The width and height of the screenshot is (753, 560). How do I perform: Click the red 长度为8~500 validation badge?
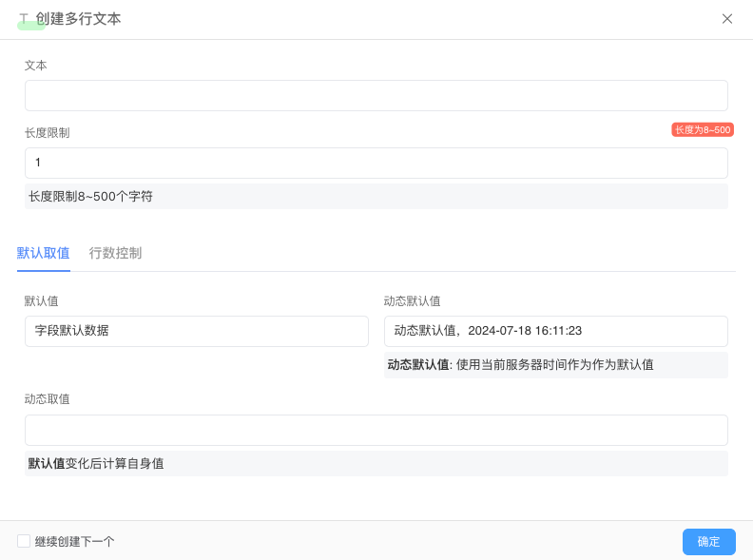click(x=702, y=129)
